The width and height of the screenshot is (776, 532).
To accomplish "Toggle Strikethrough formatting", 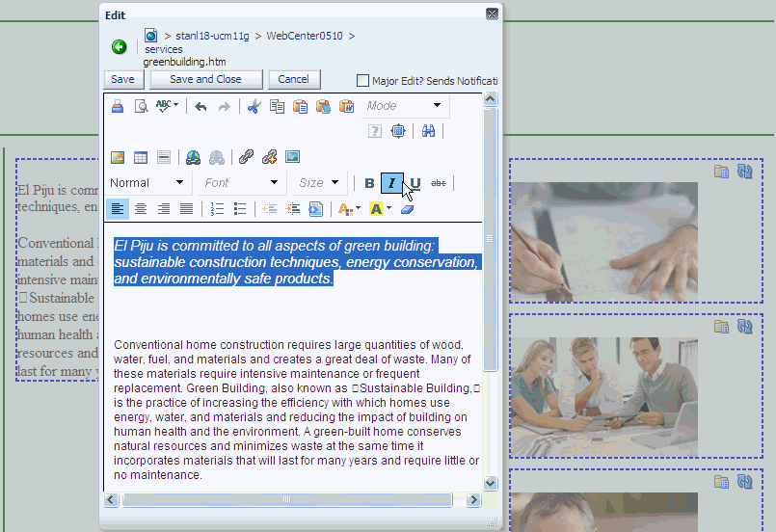I will tap(439, 183).
